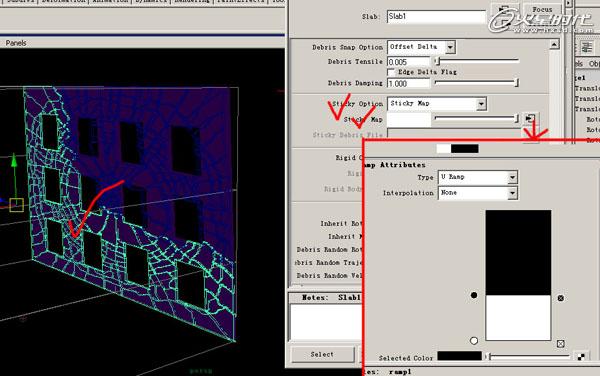Click the "Debris Snap Option" label
Screen dimensions: 600x376
347,47
